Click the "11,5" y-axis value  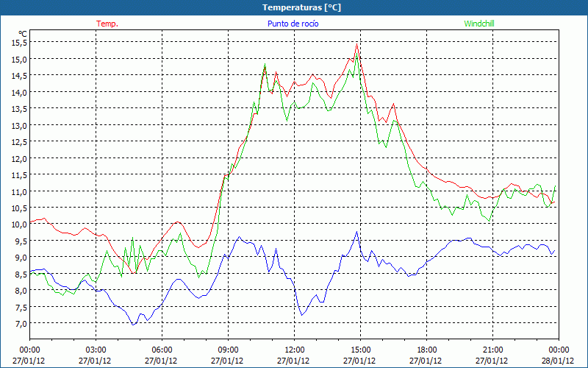click(20, 174)
